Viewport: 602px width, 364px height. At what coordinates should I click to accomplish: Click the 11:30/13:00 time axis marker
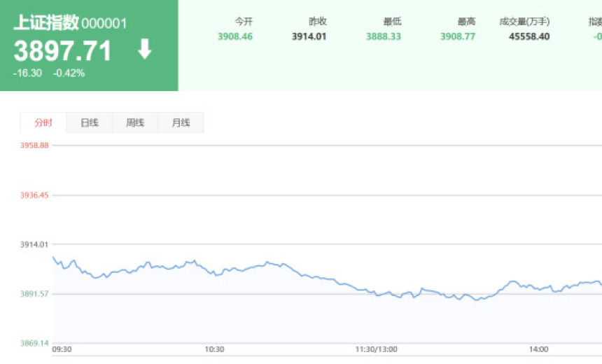coord(377,349)
